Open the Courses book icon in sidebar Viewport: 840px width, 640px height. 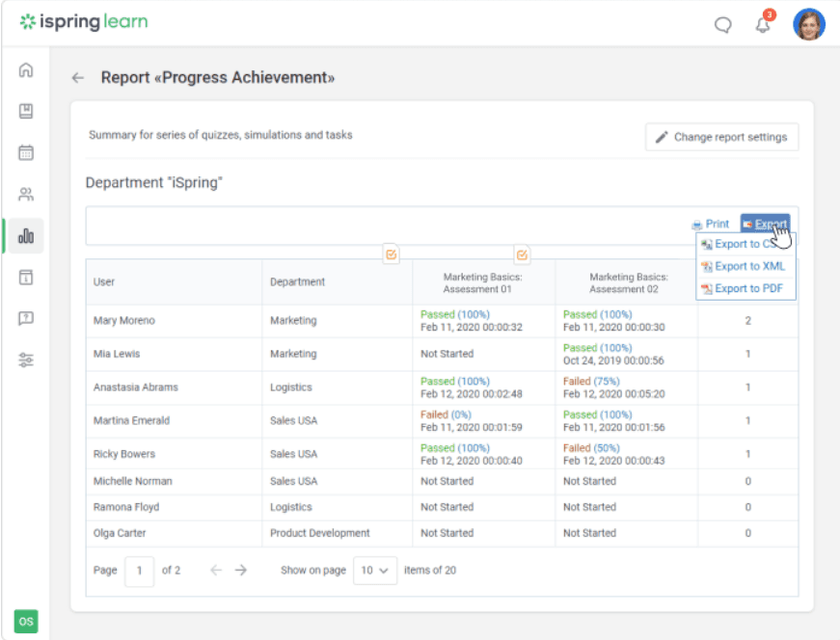26,111
